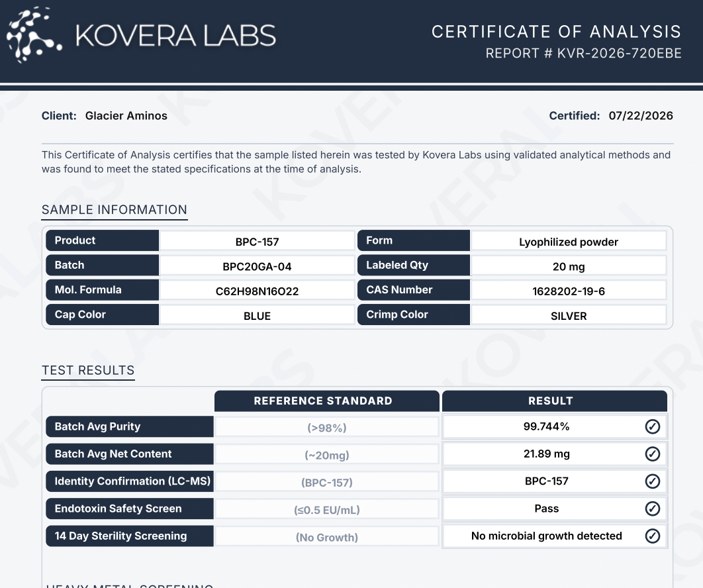Click the net content result 21.89 mg

547,454
